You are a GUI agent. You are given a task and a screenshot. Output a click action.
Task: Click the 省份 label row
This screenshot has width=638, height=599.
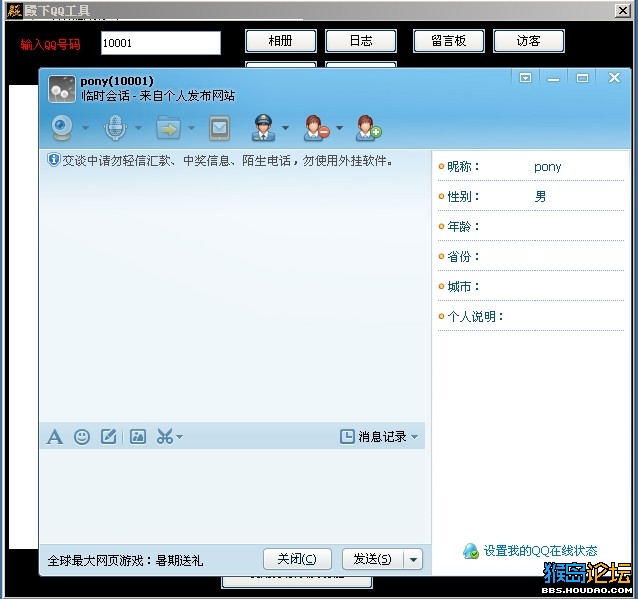click(x=531, y=256)
